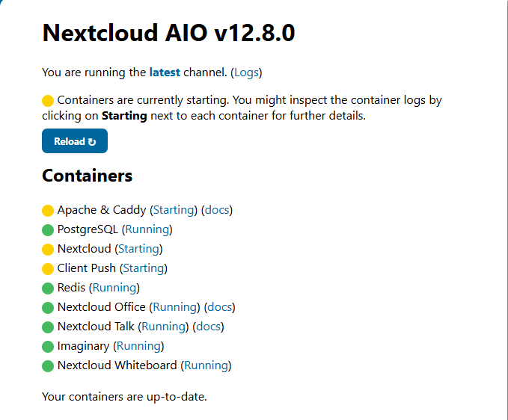Screen dimensions: 508x420
Task: Click the green status dot beside Imaginary
Action: 49,347
